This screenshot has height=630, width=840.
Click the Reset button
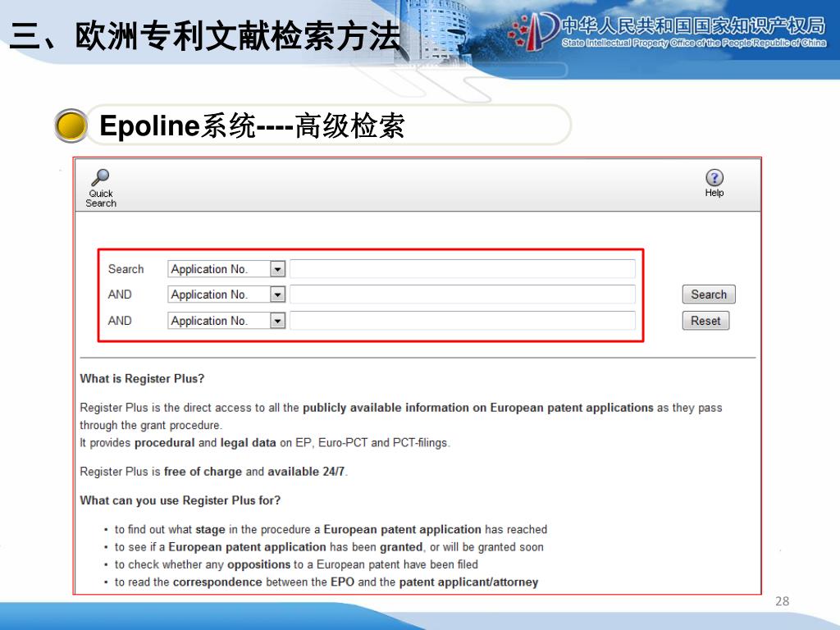click(705, 321)
